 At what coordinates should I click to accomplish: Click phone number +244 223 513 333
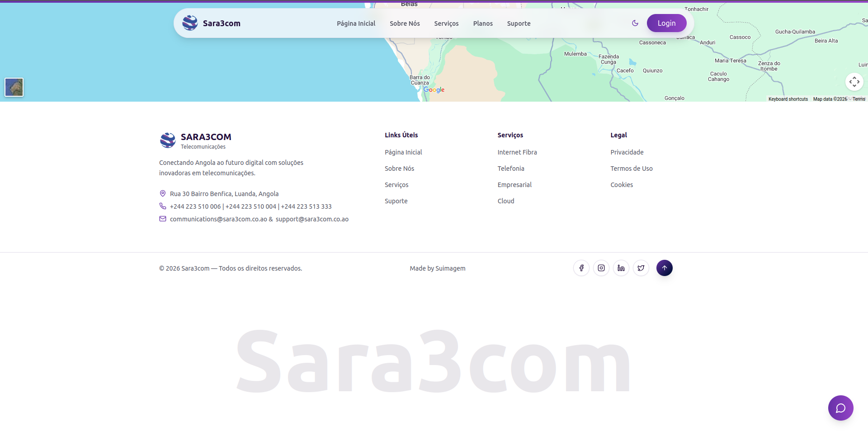pyautogui.click(x=307, y=206)
